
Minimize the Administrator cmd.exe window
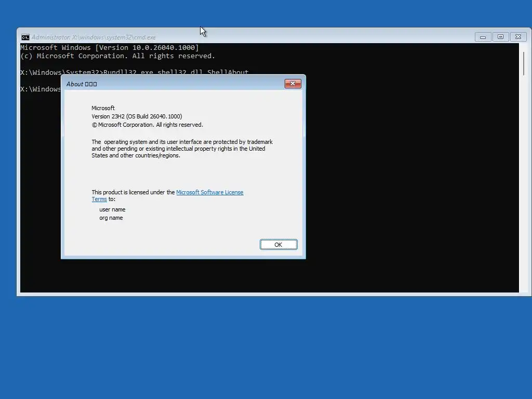pyautogui.click(x=483, y=37)
